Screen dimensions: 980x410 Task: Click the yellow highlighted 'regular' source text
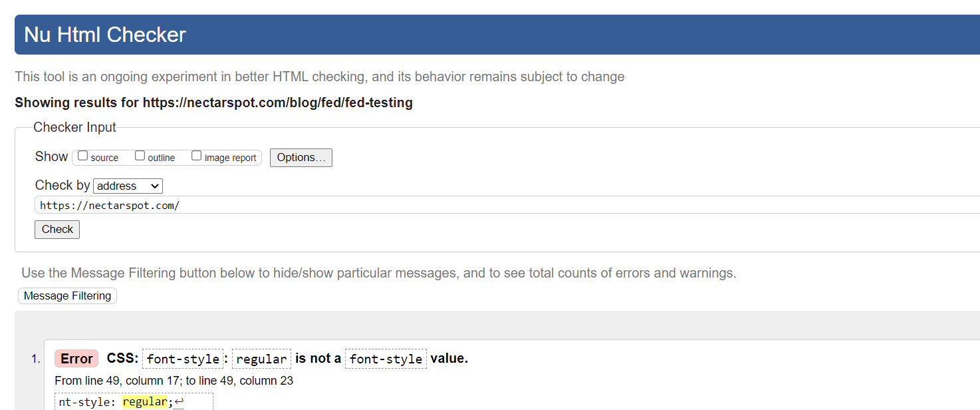click(x=144, y=402)
